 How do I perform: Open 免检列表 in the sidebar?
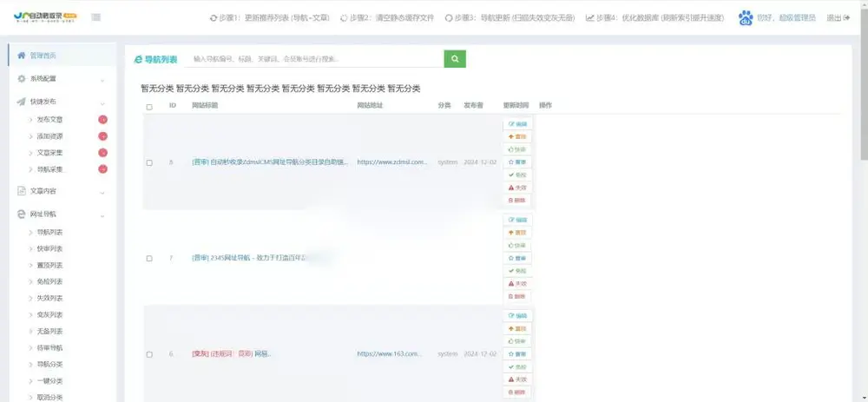[x=49, y=282]
